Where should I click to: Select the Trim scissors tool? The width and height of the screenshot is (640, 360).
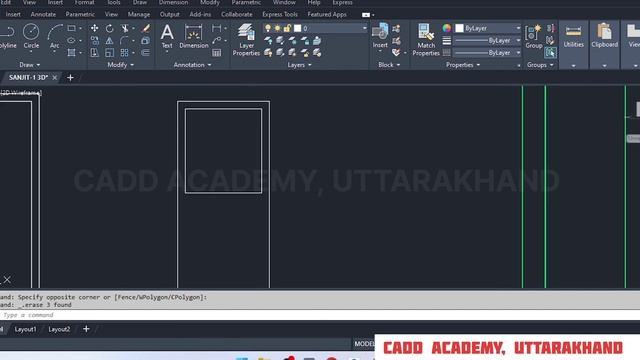125,28
